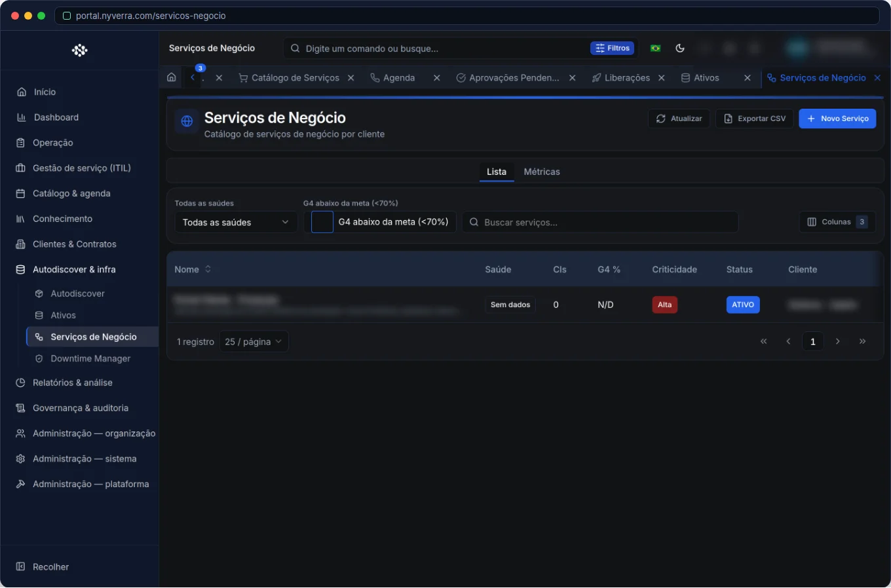The width and height of the screenshot is (891, 588).
Task: Close the Ativos tab
Action: [748, 78]
